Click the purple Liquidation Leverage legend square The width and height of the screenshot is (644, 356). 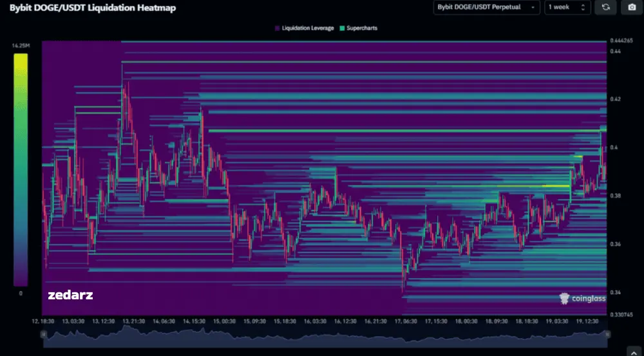point(277,28)
